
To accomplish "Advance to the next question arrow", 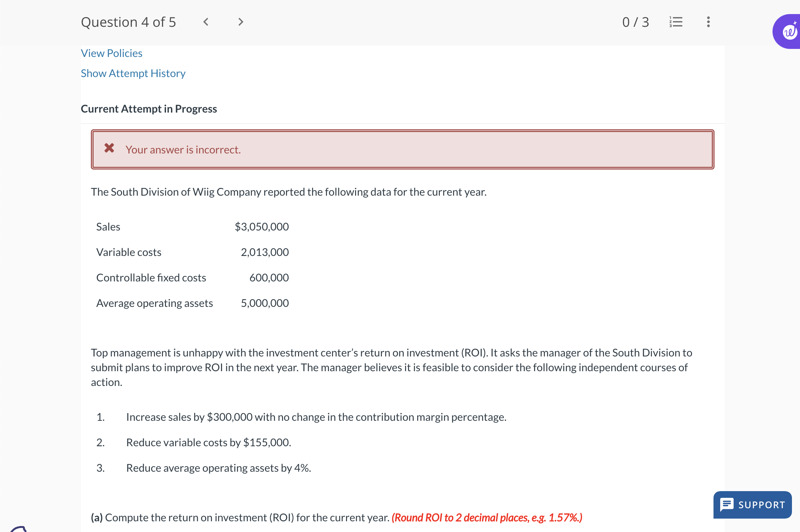I will click(x=240, y=22).
